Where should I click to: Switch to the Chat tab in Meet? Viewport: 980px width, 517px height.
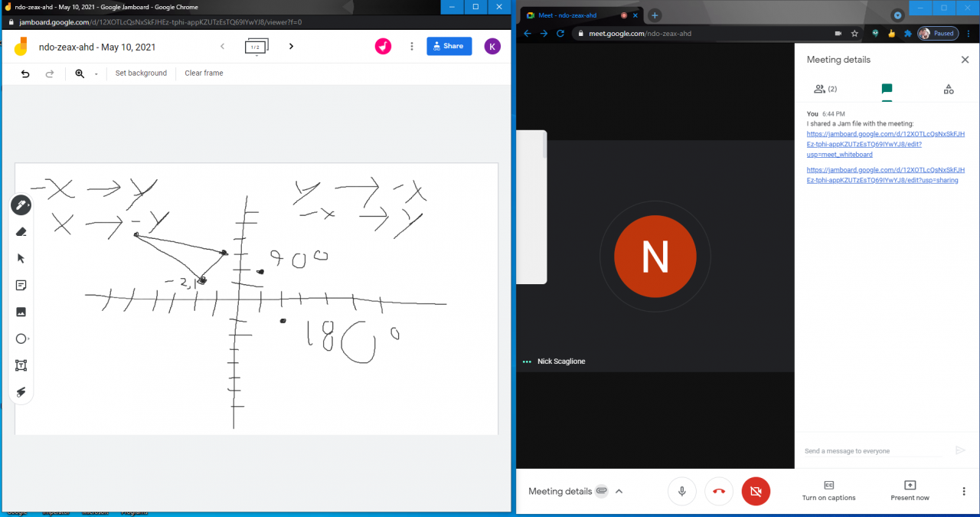click(x=887, y=89)
